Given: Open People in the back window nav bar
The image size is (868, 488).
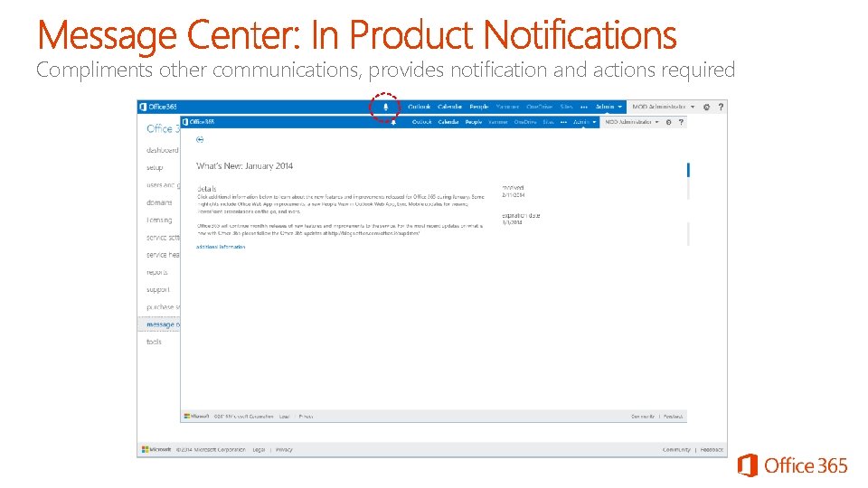Looking at the screenshot, I should coord(479,107).
